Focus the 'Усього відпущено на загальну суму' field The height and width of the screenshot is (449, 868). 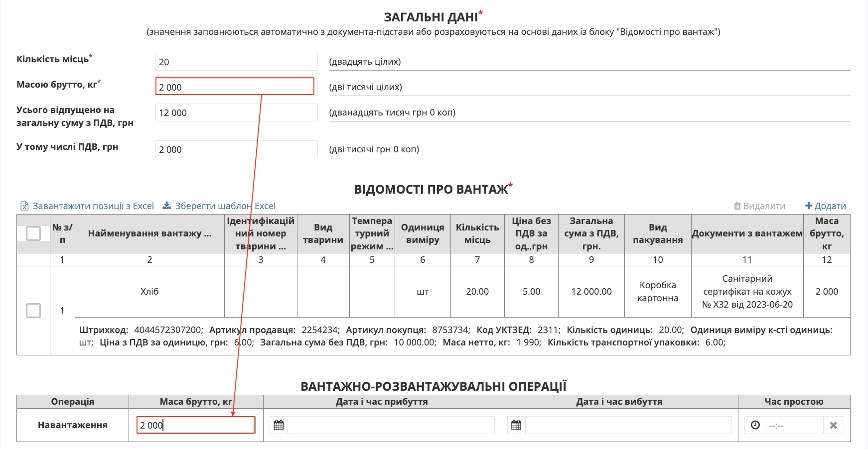pos(236,112)
